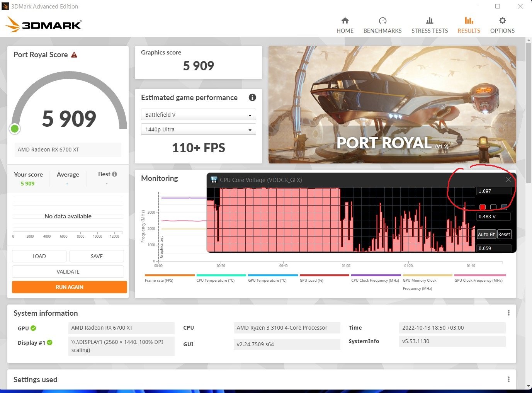Click the 3DMark Advanced Edition title icon
The height and width of the screenshot is (393, 532).
click(x=5, y=6)
